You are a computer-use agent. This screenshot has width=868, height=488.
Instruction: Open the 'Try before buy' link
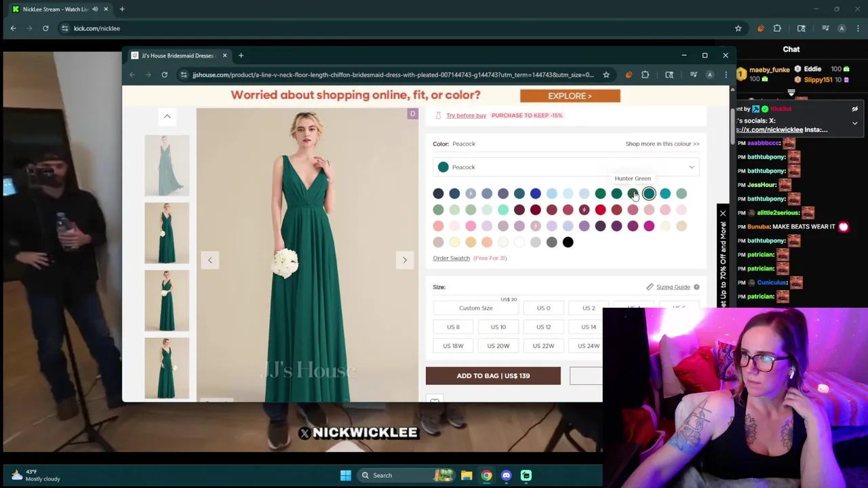pyautogui.click(x=466, y=115)
